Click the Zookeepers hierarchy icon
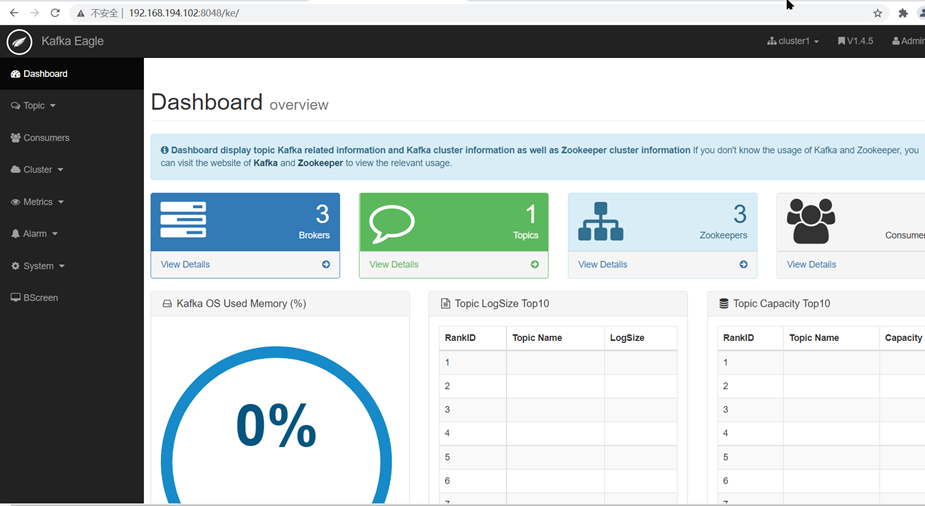Image resolution: width=925 pixels, height=506 pixels. pyautogui.click(x=601, y=222)
